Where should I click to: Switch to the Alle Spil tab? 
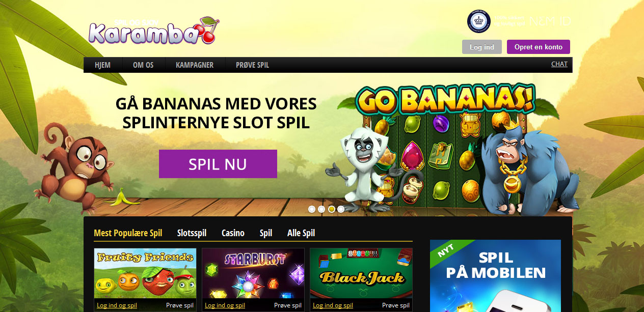coord(301,233)
